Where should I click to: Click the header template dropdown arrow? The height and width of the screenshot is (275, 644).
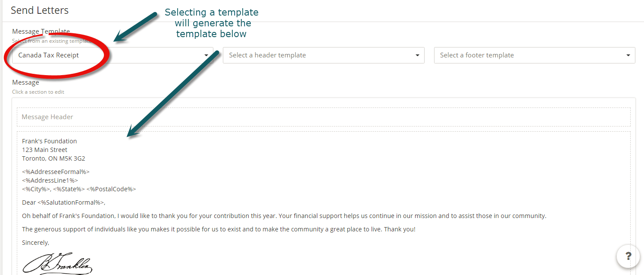417,55
